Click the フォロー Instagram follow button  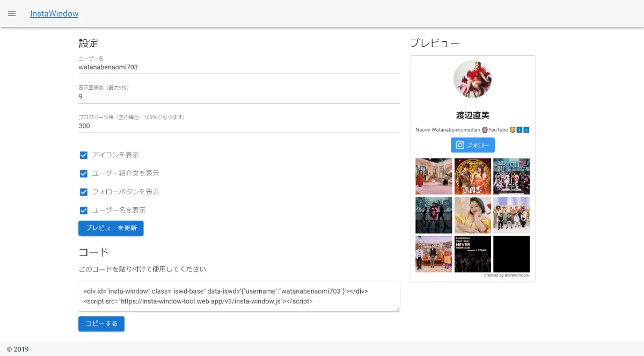click(473, 145)
